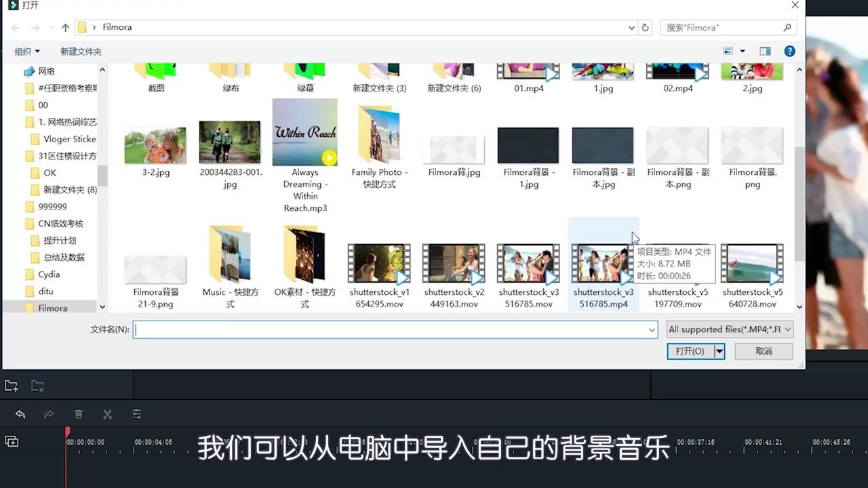868x488 pixels.
Task: Click the red playhead marker on the timeline
Action: tap(66, 432)
